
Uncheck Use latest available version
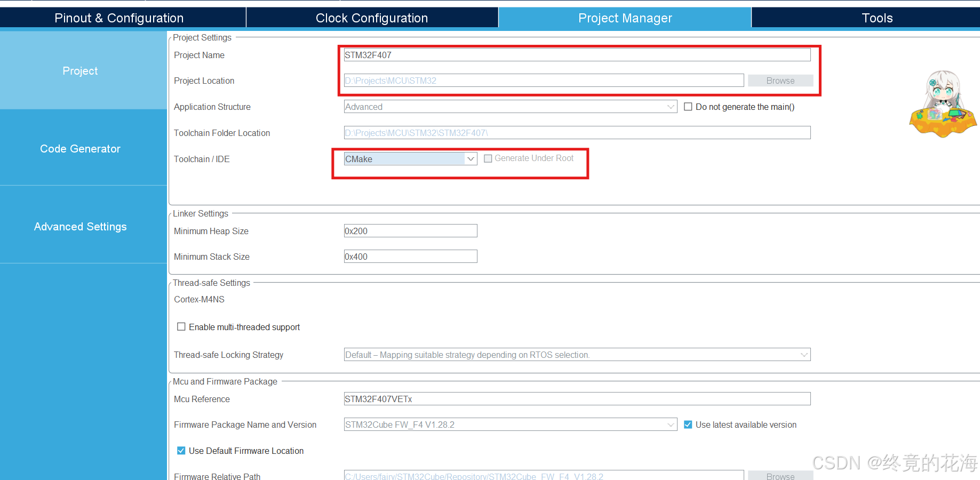[x=688, y=425]
